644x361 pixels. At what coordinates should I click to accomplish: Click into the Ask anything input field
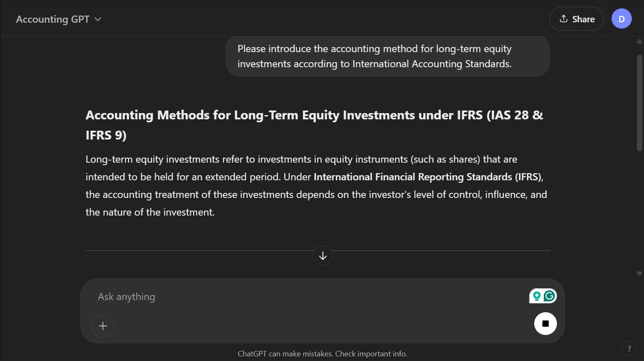click(311, 297)
